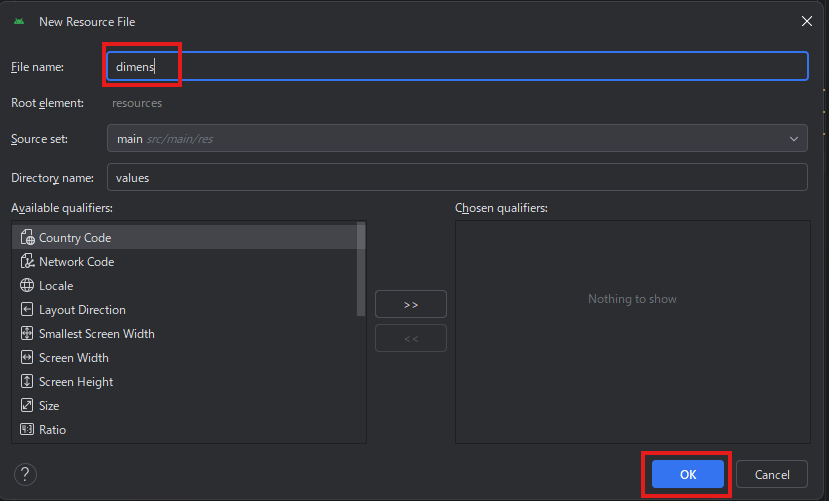829x501 pixels.
Task: Click the Source set label
Action: (39, 139)
